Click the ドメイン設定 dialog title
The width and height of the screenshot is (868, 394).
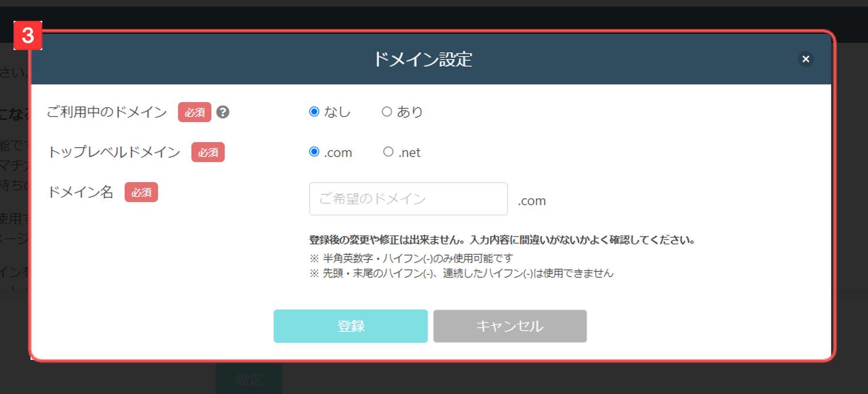(x=423, y=59)
